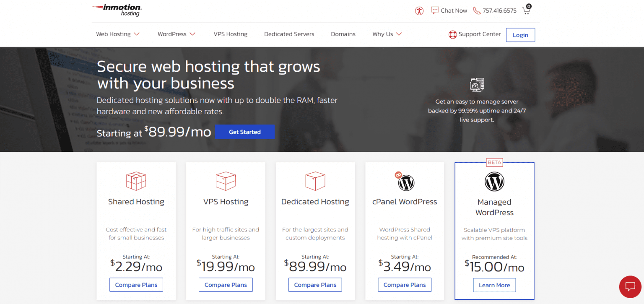Click the Support Center life ring icon
This screenshot has height=304, width=644.
452,34
